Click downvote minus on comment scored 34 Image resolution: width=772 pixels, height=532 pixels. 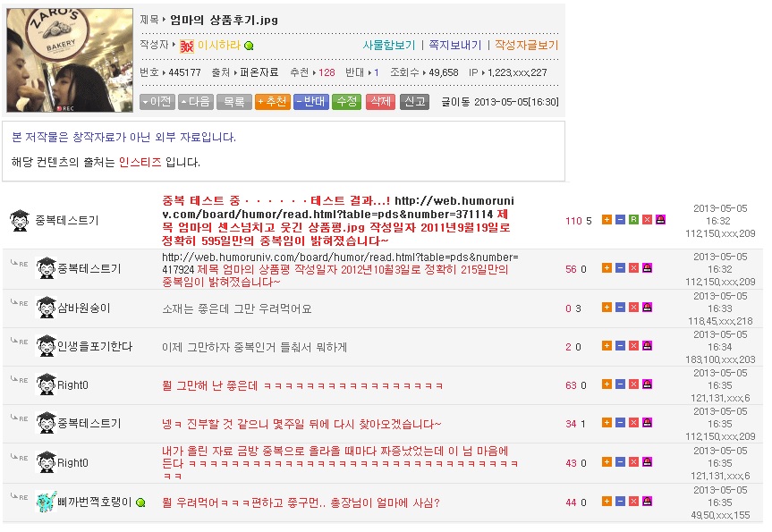click(x=620, y=423)
